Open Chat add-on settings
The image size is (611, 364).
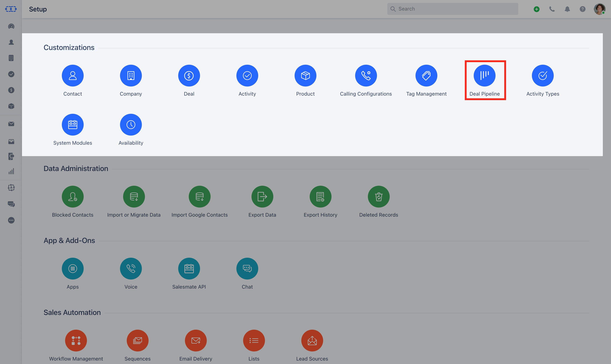point(247,268)
